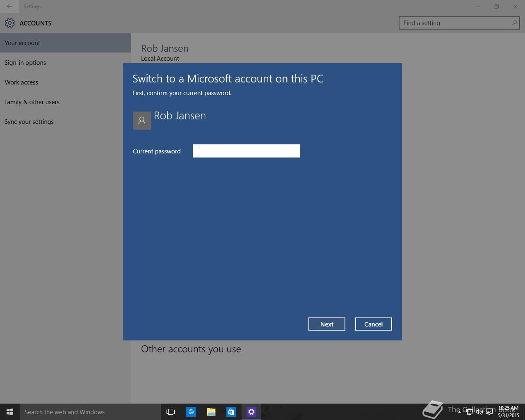Open the Store app on taskbar
The width and height of the screenshot is (525, 420).
(231, 412)
